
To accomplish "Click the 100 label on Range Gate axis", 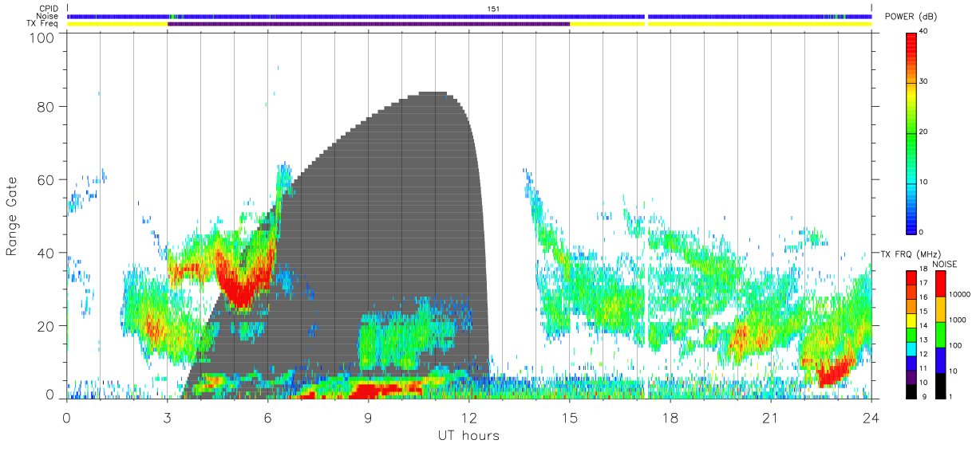I will click(41, 37).
